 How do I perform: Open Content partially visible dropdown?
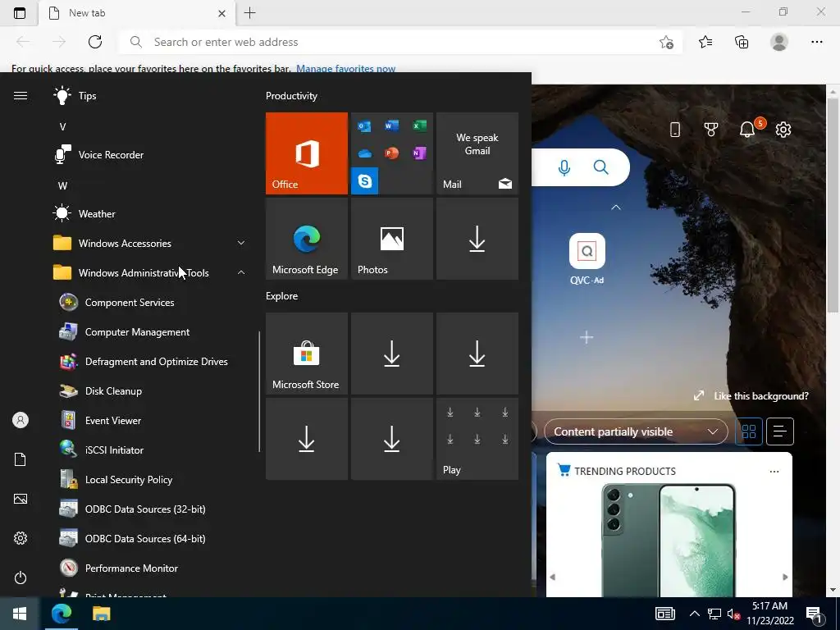pyautogui.click(x=636, y=431)
